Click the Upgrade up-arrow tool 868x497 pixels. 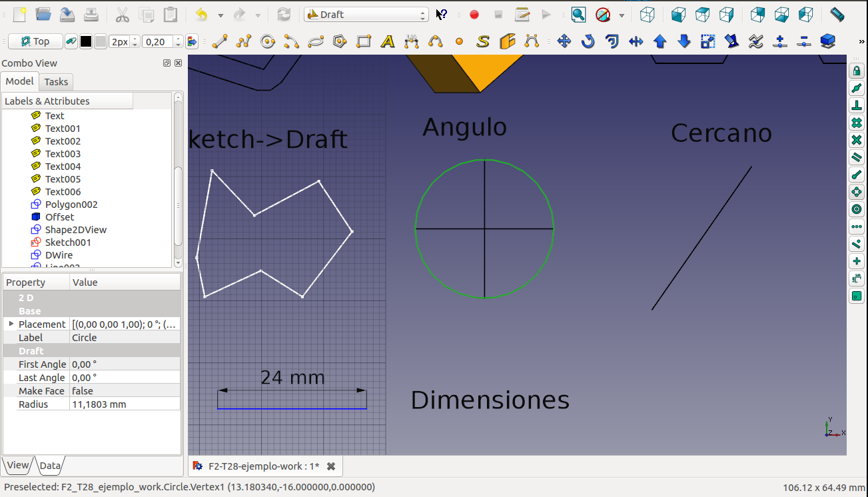pos(660,42)
